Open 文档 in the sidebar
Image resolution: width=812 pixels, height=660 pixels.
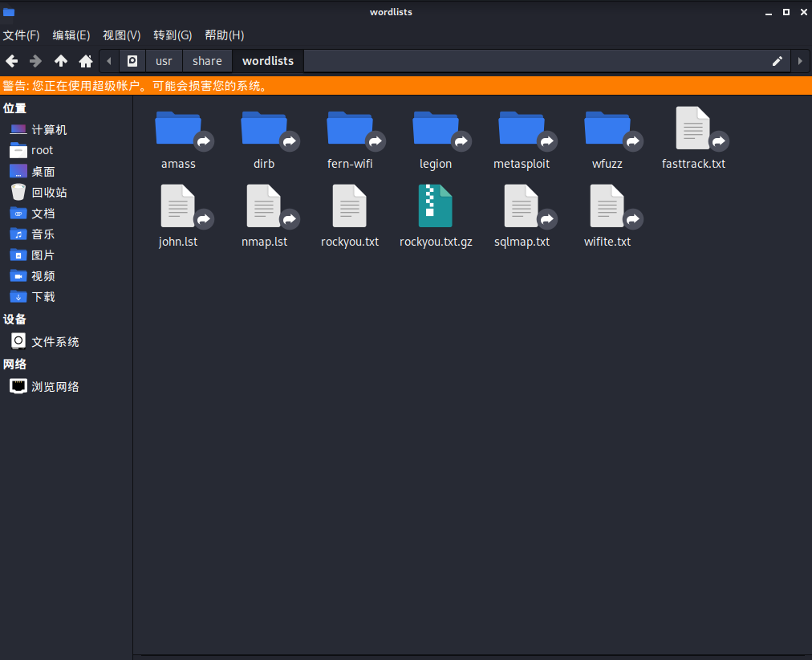pyautogui.click(x=67, y=214)
